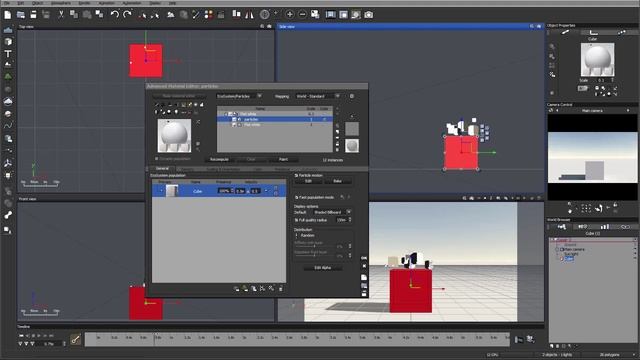Click the Undo arrow in toolbar

tap(114, 15)
